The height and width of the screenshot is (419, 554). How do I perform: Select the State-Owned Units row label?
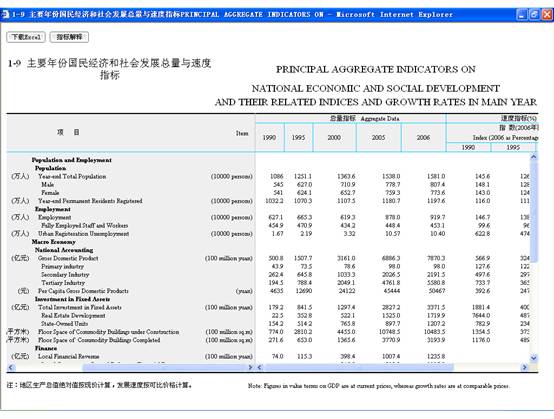(64, 324)
